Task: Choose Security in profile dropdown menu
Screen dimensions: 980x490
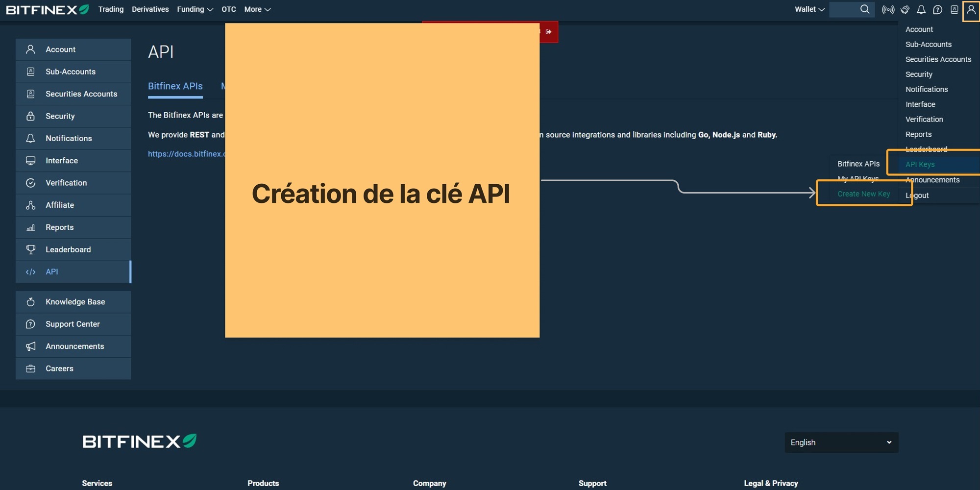Action: coord(919,74)
